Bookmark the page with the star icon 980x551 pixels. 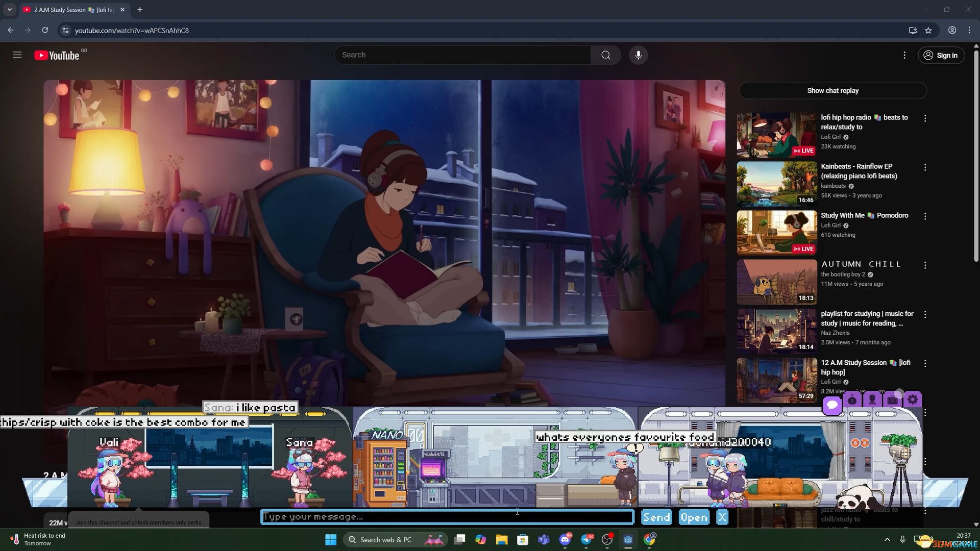pos(929,30)
